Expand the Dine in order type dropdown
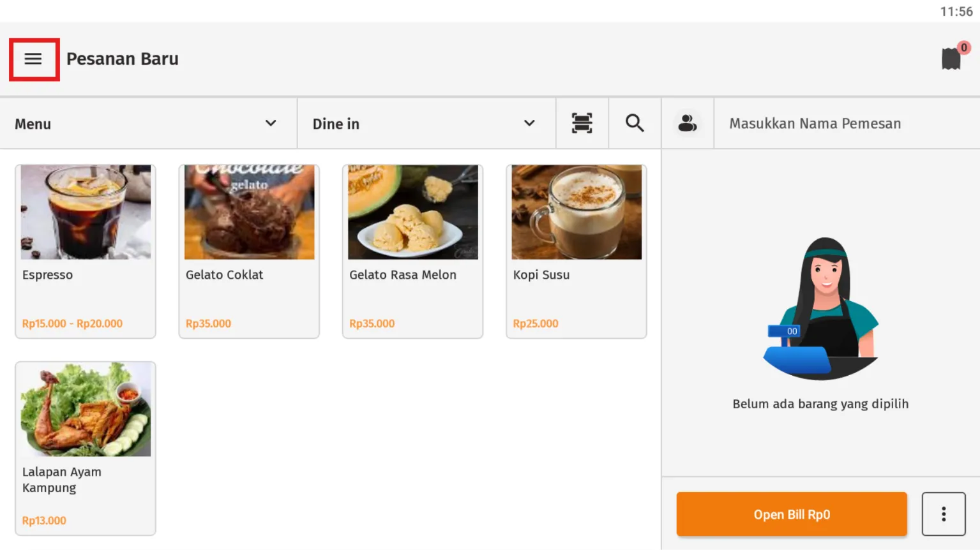Image resolution: width=980 pixels, height=550 pixels. [426, 124]
